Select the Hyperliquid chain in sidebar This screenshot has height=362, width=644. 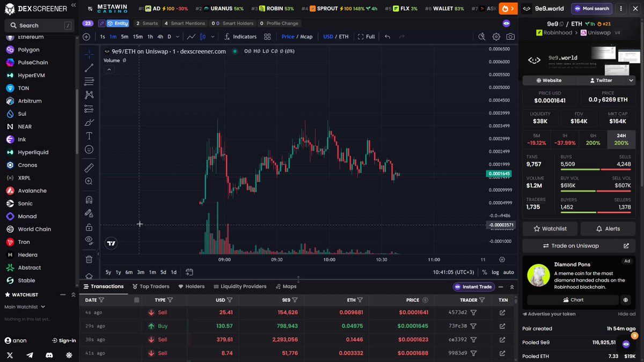(x=33, y=152)
